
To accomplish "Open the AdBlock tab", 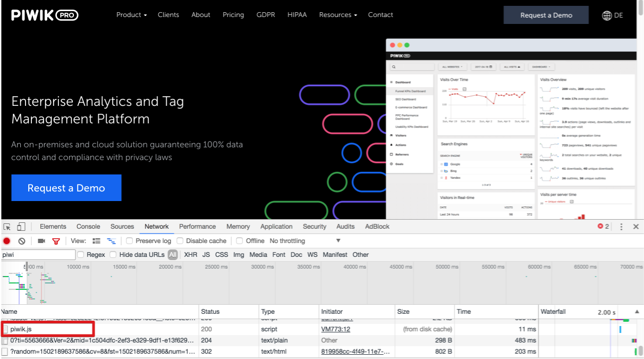I will point(377,227).
